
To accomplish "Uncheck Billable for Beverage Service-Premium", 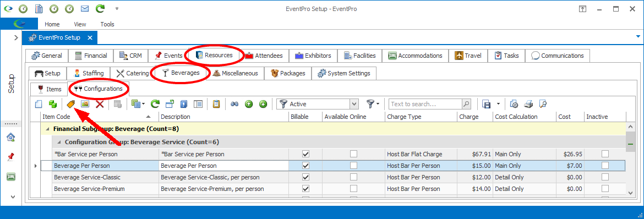I will [305, 189].
